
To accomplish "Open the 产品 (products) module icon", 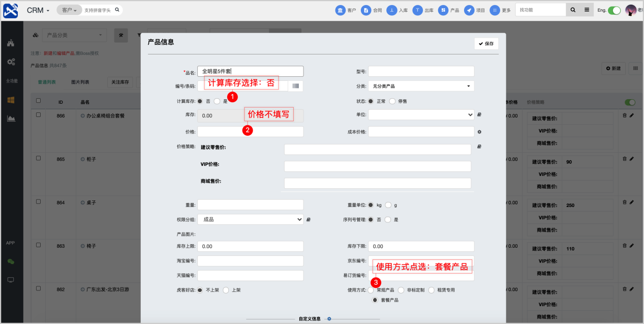I will point(443,10).
